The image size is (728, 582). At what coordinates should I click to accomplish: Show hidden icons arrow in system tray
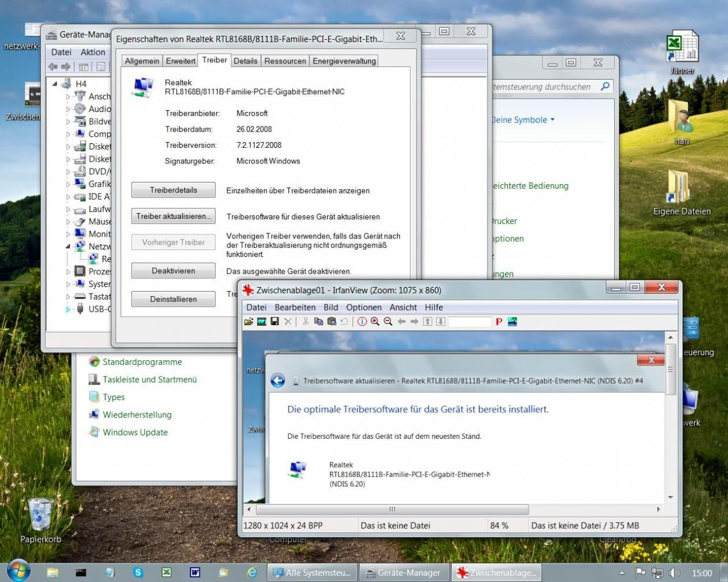point(622,573)
